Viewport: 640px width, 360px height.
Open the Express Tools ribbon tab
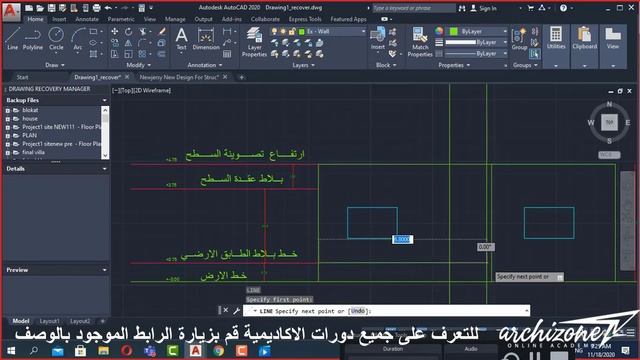tap(305, 19)
